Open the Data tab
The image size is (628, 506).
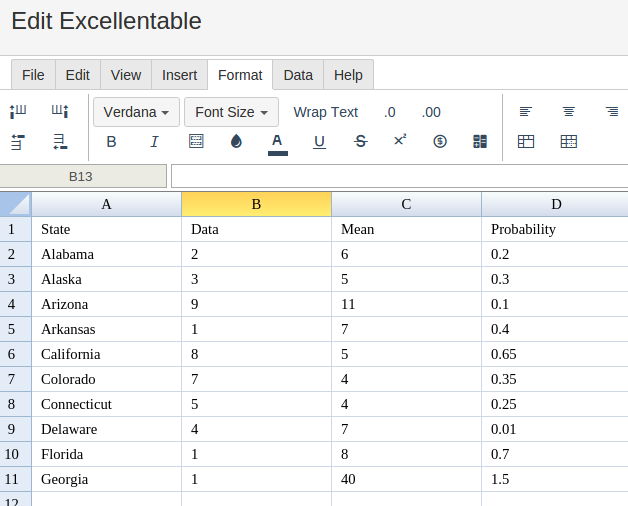(298, 75)
